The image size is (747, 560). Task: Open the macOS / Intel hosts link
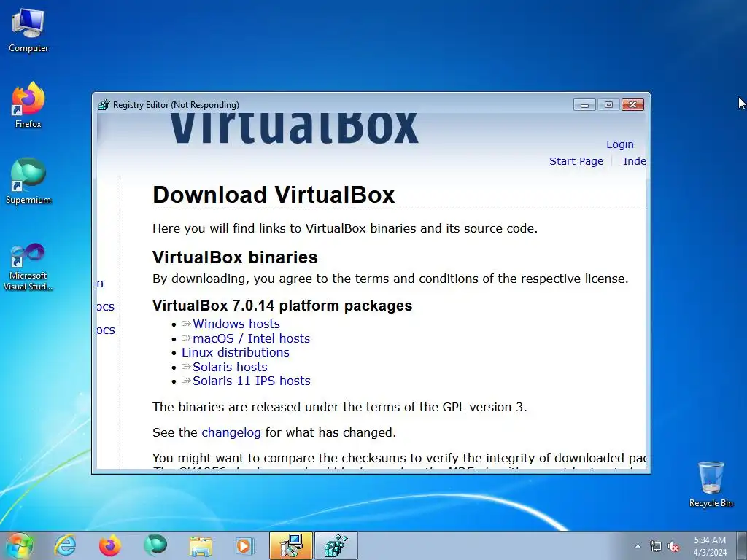coord(251,338)
